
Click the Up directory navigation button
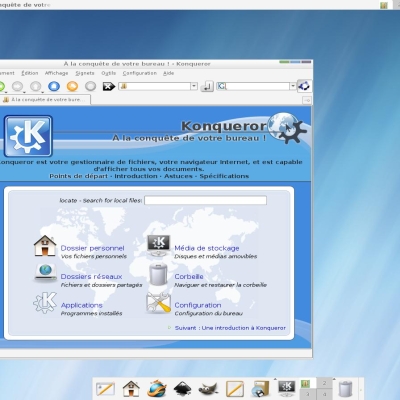click(x=36, y=86)
